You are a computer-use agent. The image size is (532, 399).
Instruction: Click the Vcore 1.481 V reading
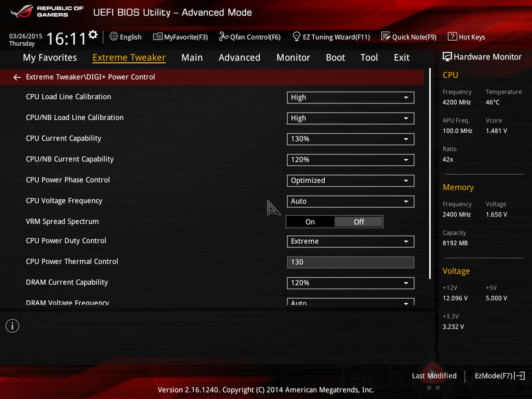pyautogui.click(x=497, y=131)
